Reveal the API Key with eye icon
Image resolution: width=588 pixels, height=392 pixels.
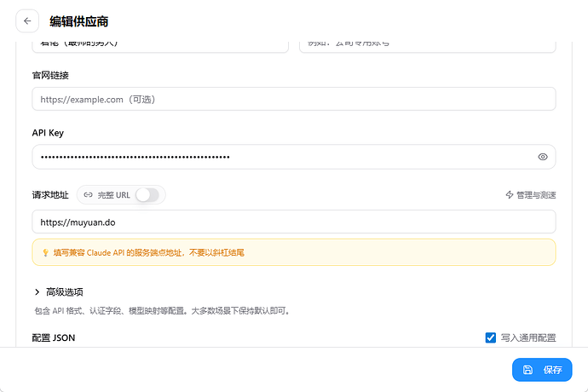click(x=543, y=157)
